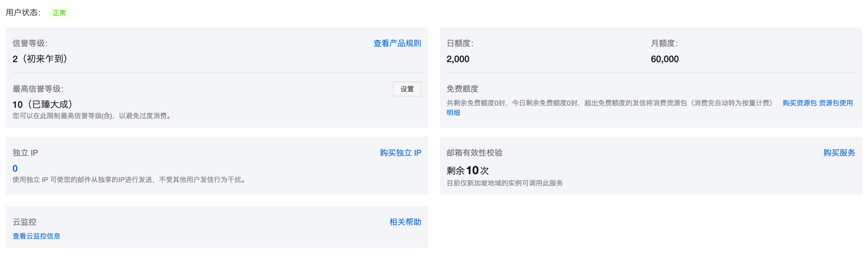Open 查看云监控信息 cloud monitor info
The image size is (868, 256).
click(36, 236)
